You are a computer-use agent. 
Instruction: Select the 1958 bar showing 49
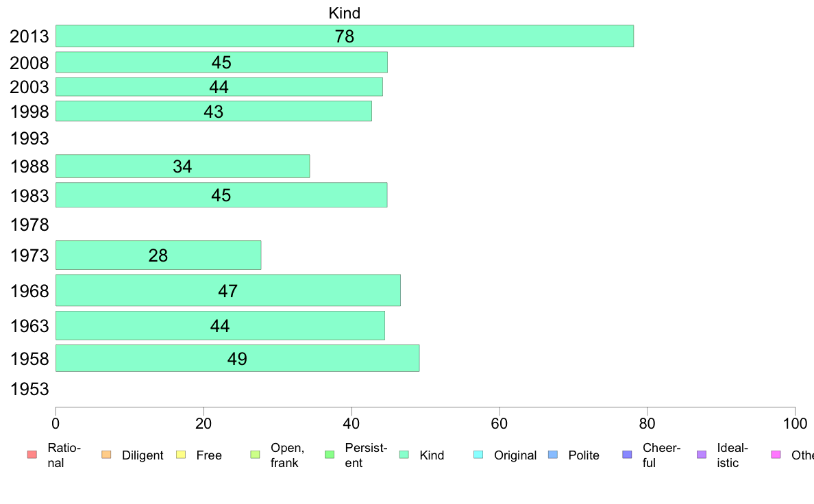[237, 358]
